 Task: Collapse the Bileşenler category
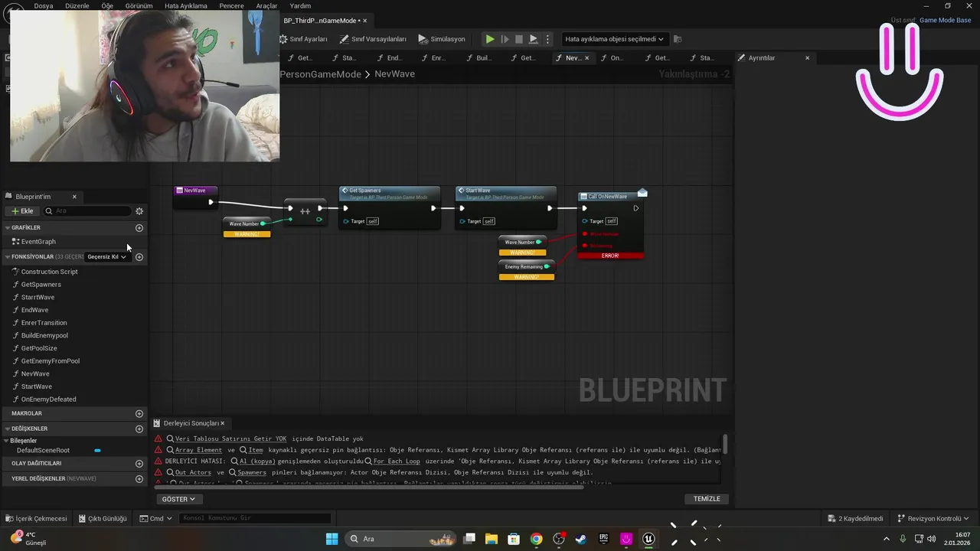tap(7, 441)
